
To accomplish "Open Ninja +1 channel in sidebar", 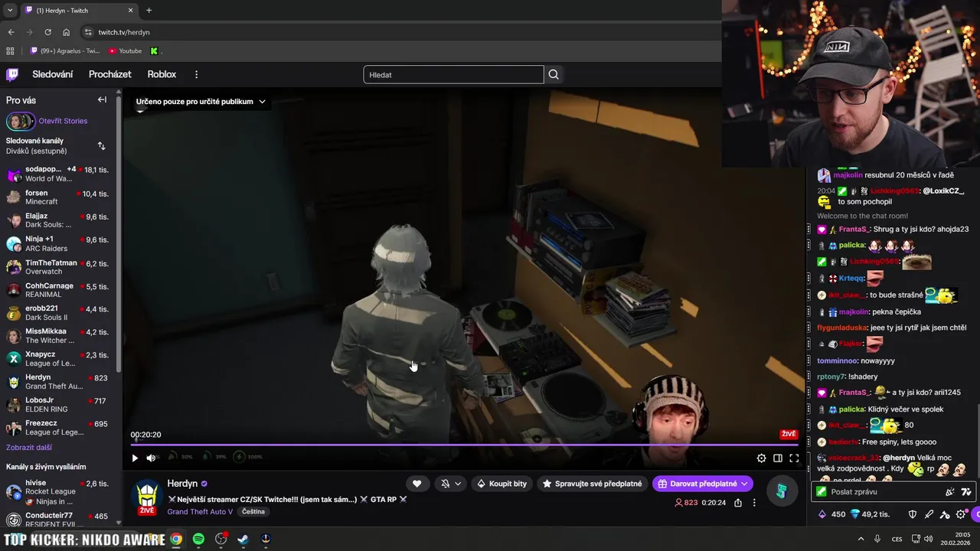I will click(57, 243).
